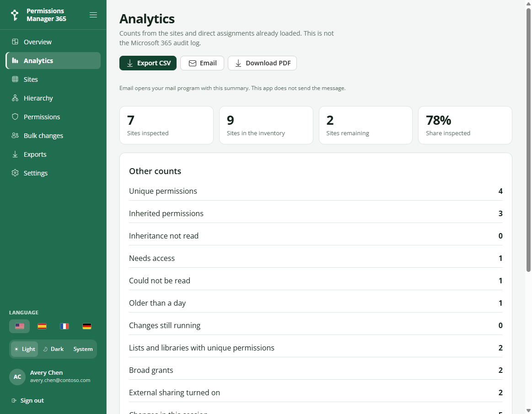The height and width of the screenshot is (414, 532).
Task: Open the Permissions section
Action: click(x=53, y=117)
